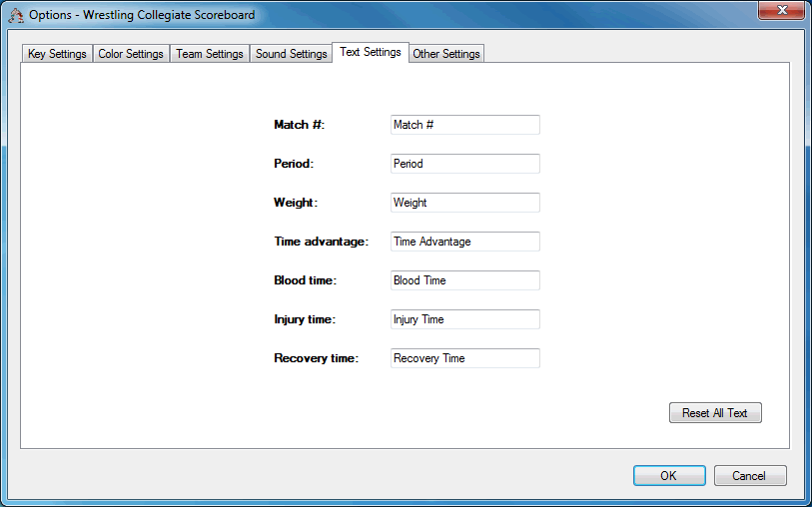The width and height of the screenshot is (812, 507).
Task: Click the Recovery Time text field
Action: [x=464, y=358]
